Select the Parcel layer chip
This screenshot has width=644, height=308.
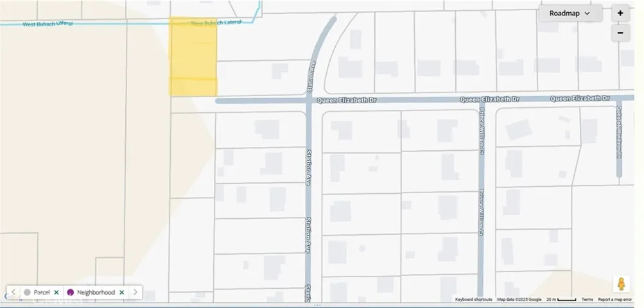tap(42, 293)
